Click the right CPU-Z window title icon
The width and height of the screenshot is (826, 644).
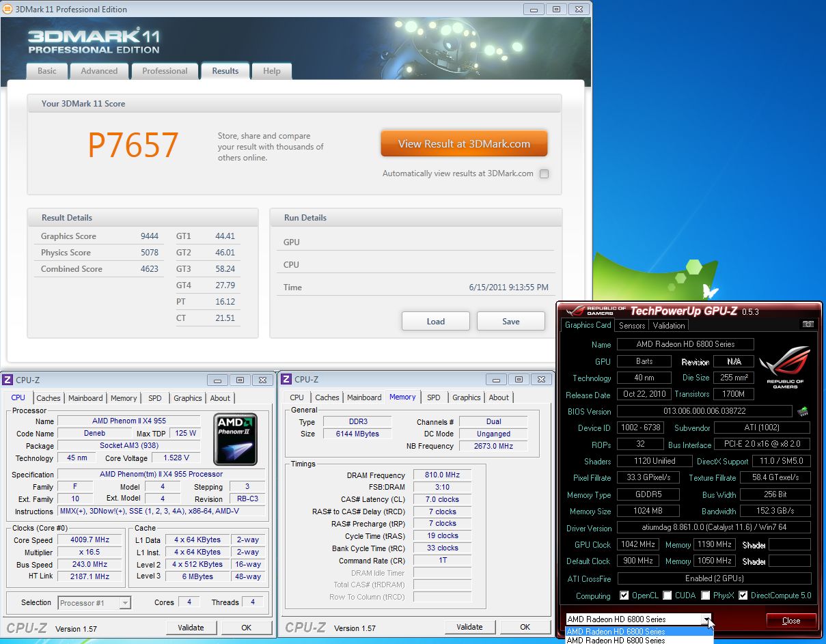click(x=287, y=380)
